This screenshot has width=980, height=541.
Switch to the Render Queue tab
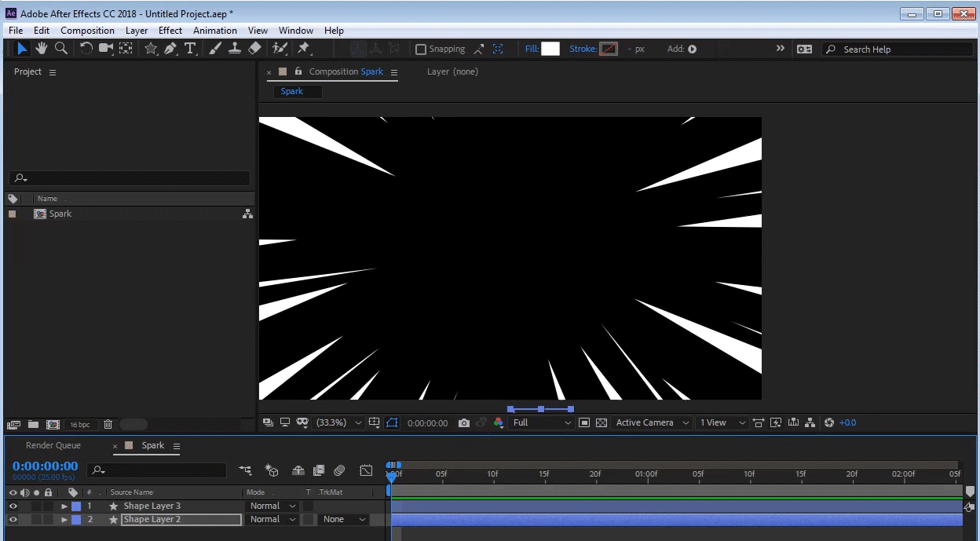(x=53, y=445)
